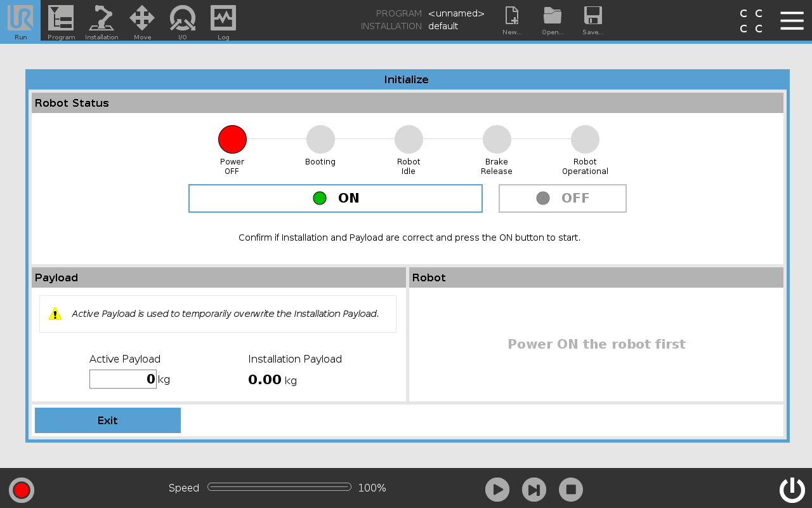Click the Open folder icon

point(553,20)
